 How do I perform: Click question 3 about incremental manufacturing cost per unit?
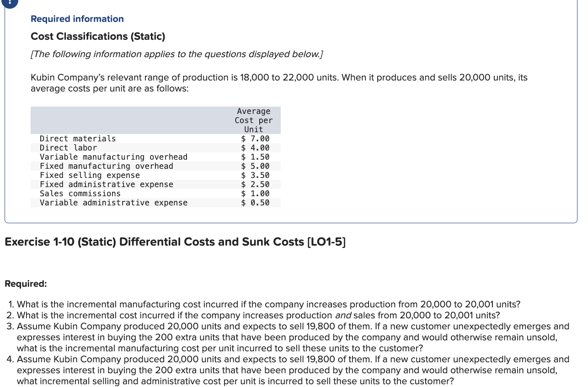[288, 337]
